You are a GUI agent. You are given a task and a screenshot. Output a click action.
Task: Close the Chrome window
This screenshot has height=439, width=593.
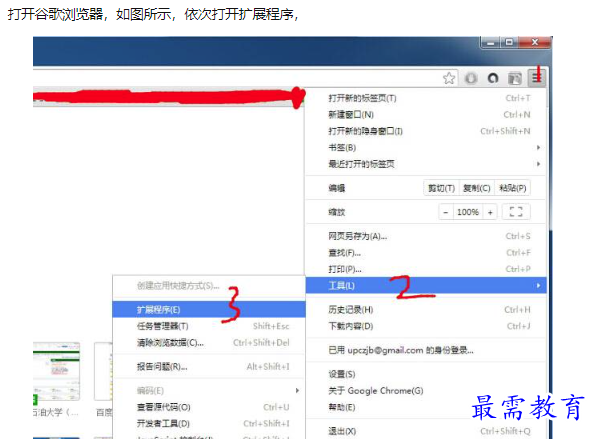534,42
